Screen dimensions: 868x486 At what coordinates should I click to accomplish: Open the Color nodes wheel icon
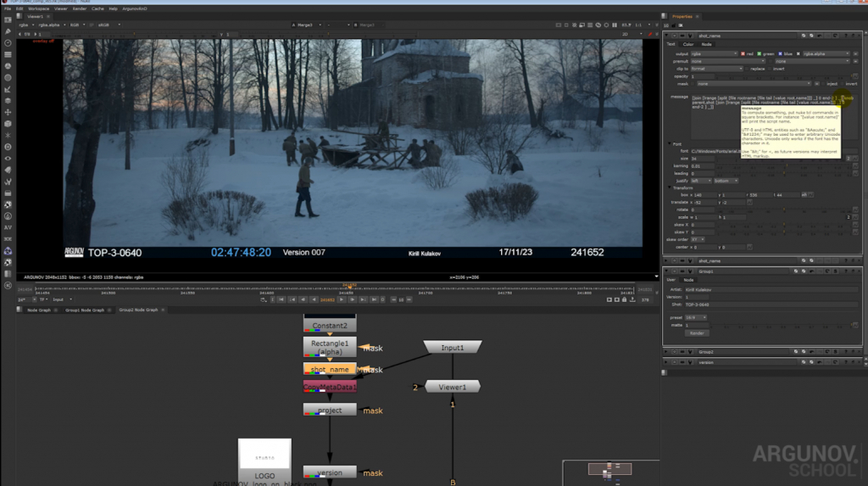tap(8, 66)
